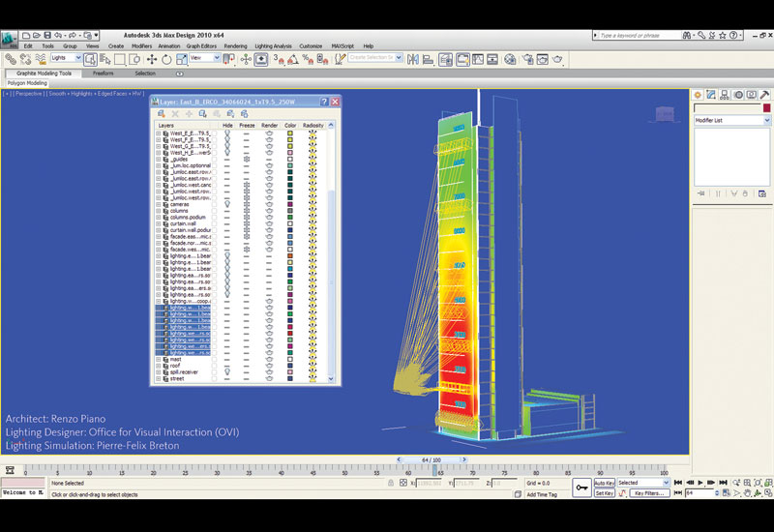The image size is (774, 532).
Task: Open Render Setup teapot icon
Action: coord(527,60)
